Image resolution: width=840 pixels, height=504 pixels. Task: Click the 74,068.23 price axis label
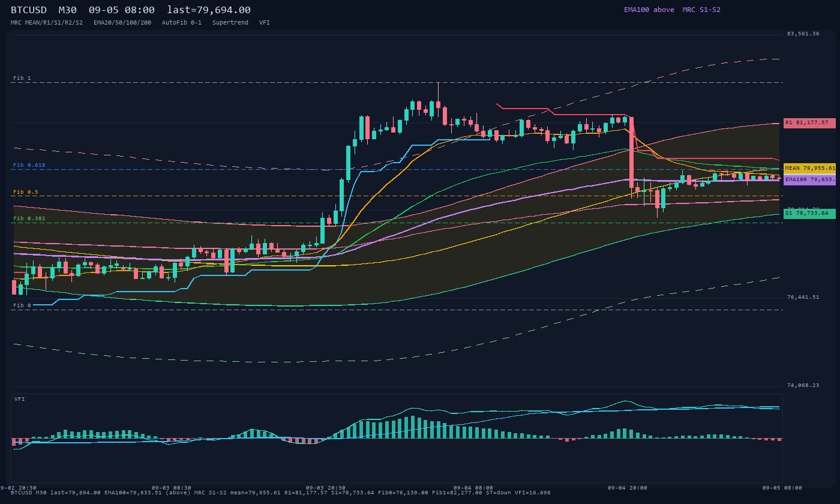tap(803, 385)
